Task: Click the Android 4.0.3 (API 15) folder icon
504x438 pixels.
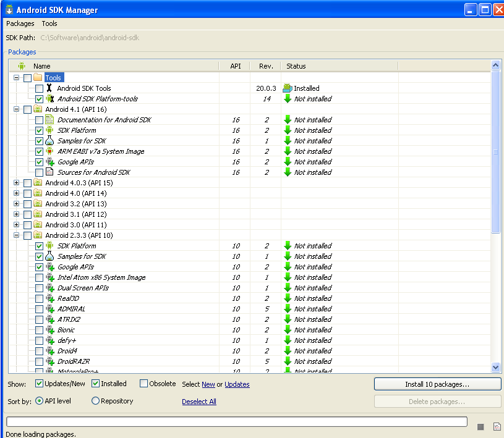Action: (x=38, y=183)
